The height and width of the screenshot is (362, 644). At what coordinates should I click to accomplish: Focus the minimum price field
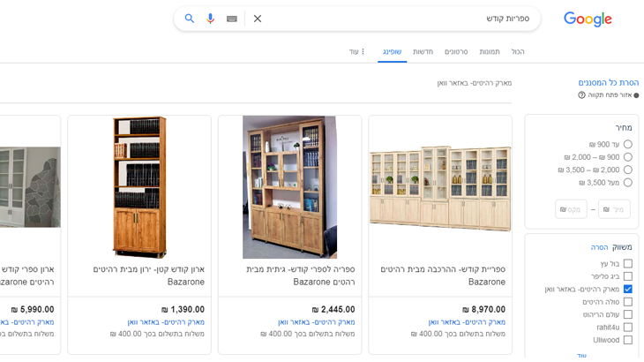[614, 209]
